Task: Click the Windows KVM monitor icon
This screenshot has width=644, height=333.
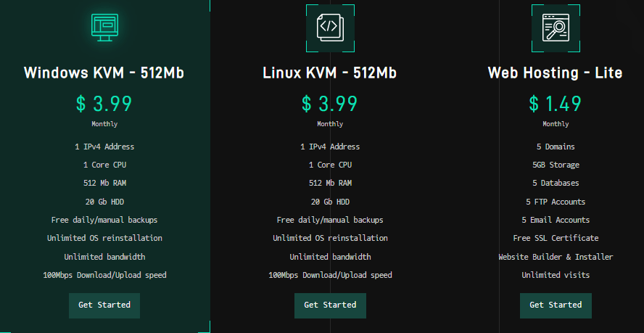Action: tap(104, 28)
